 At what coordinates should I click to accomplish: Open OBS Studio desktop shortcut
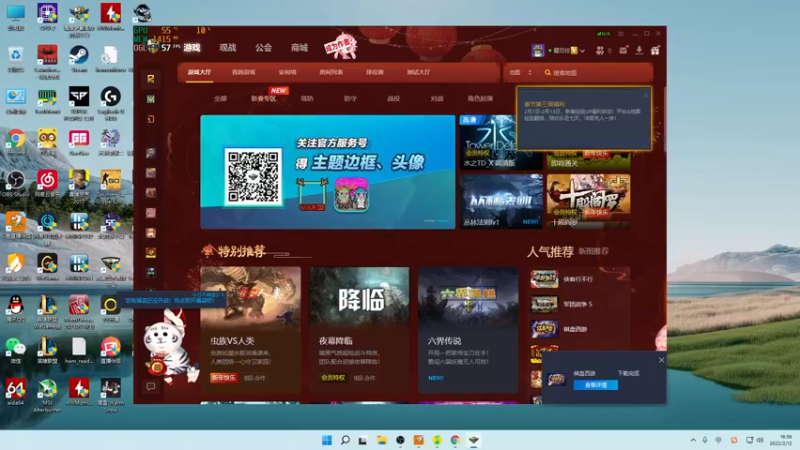(x=16, y=184)
